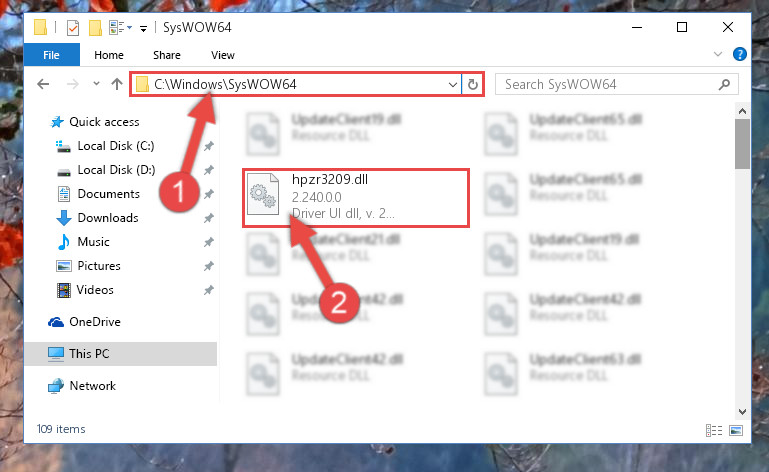
Task: Go up one folder level arrow
Action: [117, 84]
